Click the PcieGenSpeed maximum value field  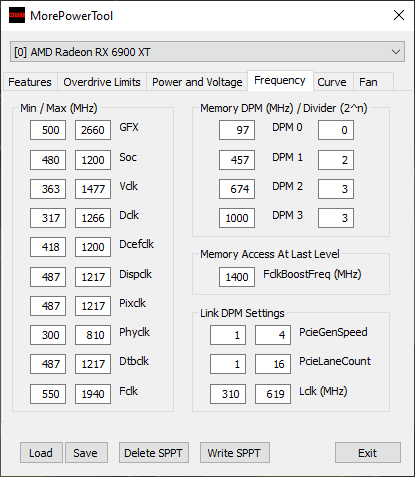(x=273, y=335)
